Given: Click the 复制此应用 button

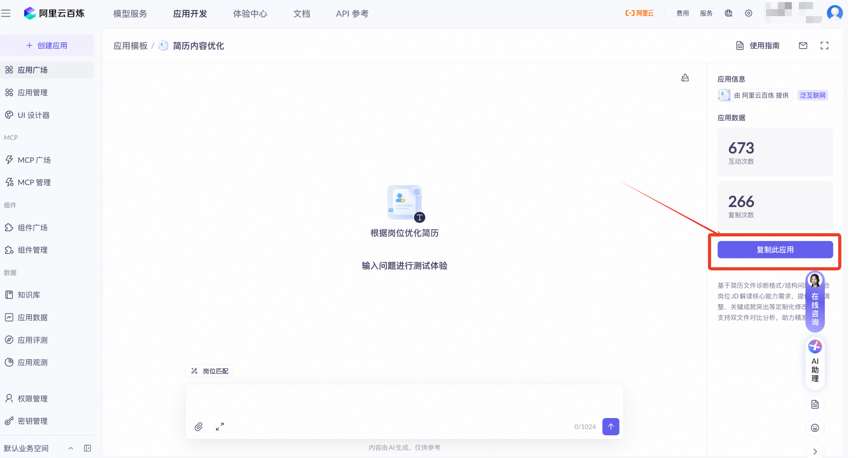Looking at the screenshot, I should (x=775, y=250).
